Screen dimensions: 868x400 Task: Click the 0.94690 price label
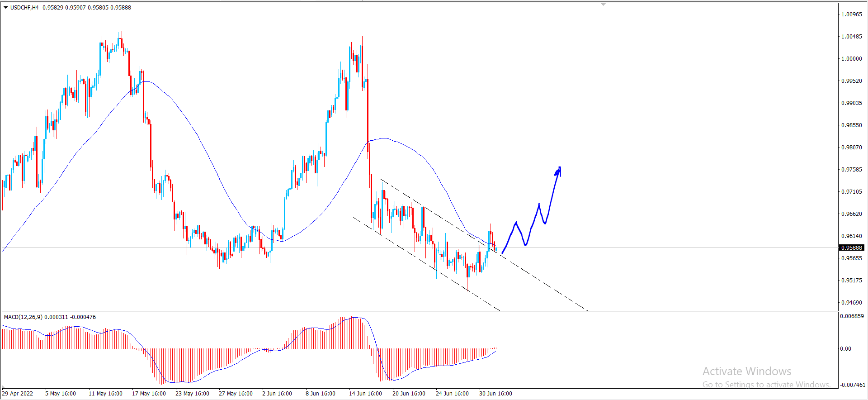point(851,302)
